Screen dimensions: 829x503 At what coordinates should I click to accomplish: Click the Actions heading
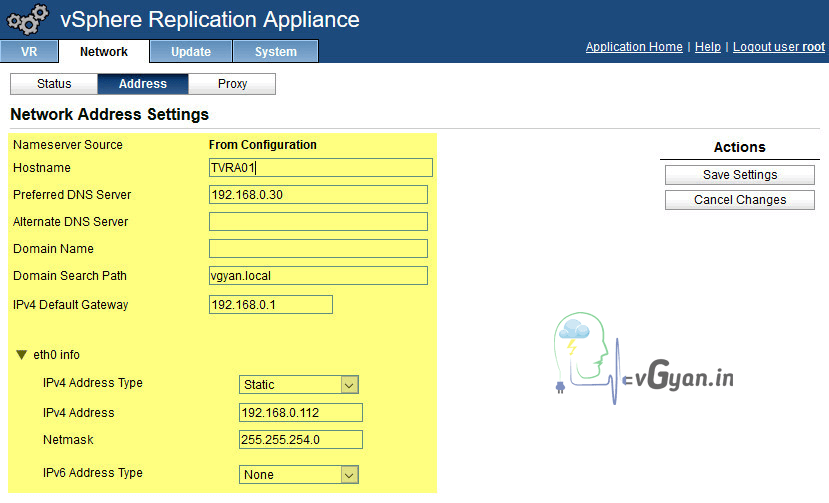tap(740, 147)
